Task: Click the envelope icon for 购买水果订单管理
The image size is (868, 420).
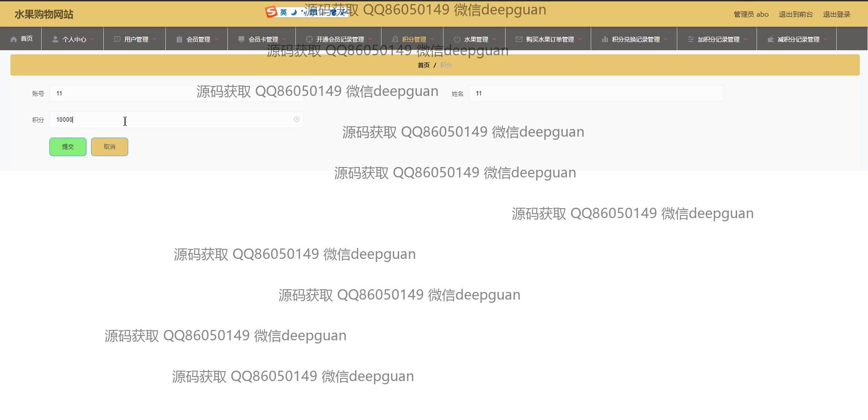Action: (519, 39)
